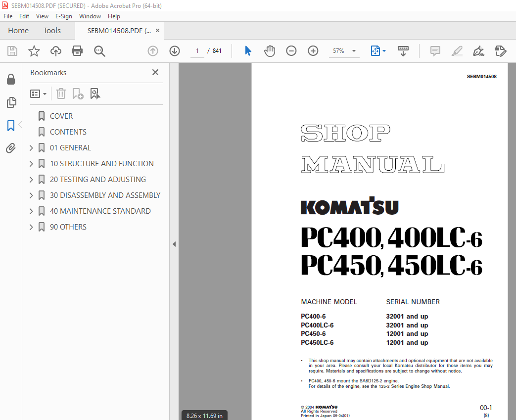Select the arrow selection tool
Image resolution: width=516 pixels, height=420 pixels.
248,51
